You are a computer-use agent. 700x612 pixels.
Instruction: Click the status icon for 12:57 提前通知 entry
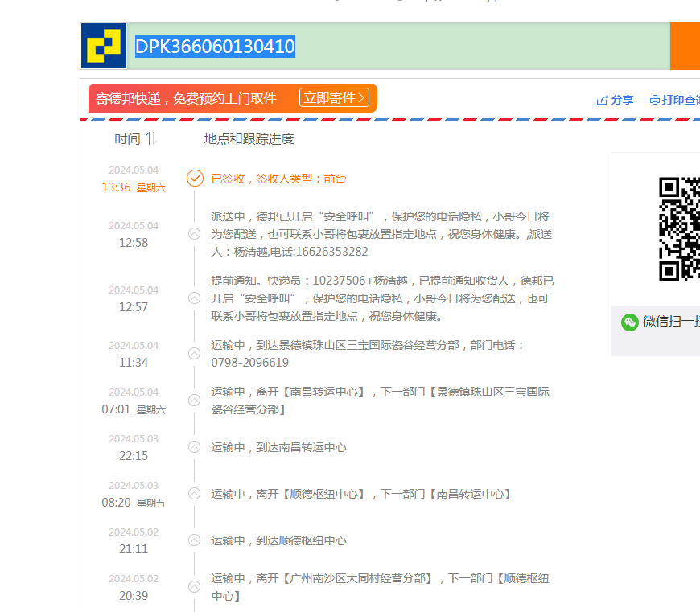[x=194, y=298]
